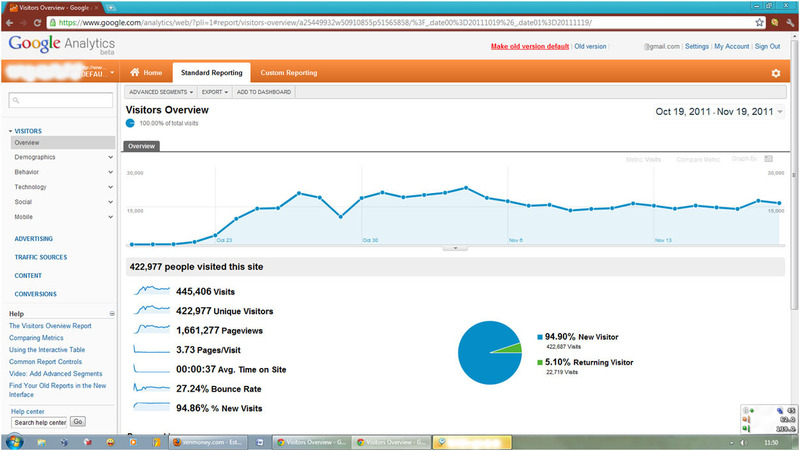This screenshot has height=451, width=800.
Task: Click the sidebar report search box
Action: pyautogui.click(x=61, y=100)
